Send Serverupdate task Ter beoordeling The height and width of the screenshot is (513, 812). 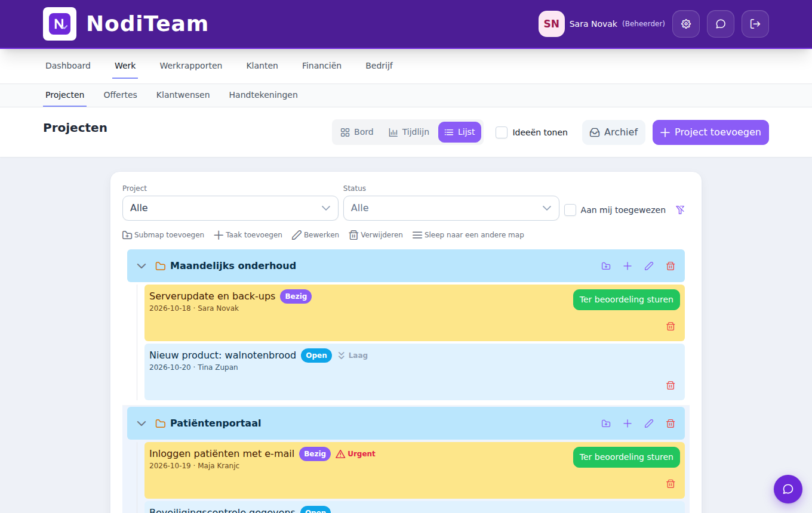(626, 299)
